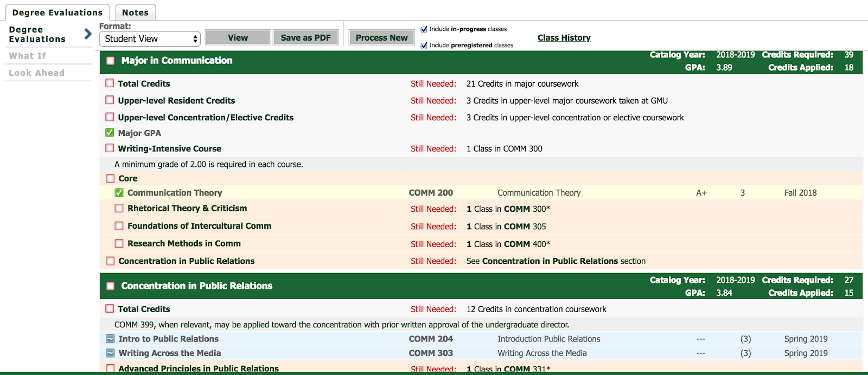868x375 pixels.
Task: Click the green check icon beside Major GPA
Action: (x=110, y=133)
